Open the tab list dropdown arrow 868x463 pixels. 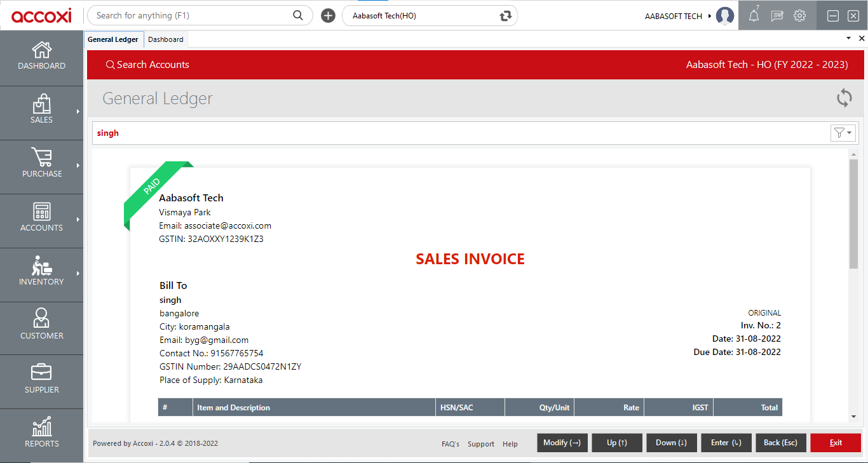849,39
